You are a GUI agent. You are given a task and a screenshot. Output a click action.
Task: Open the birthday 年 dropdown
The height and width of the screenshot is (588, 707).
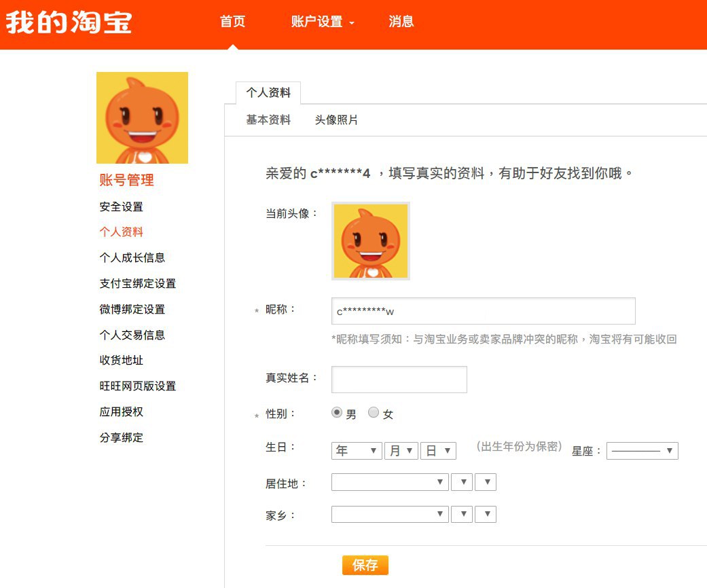point(357,450)
